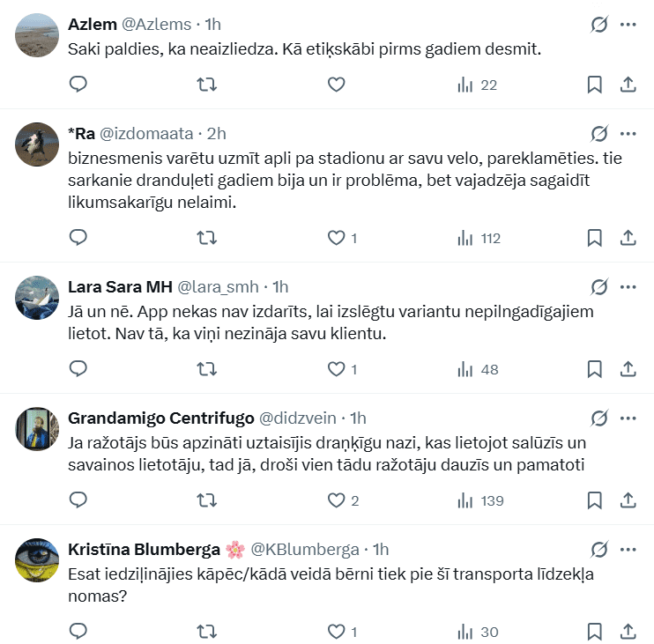Bookmark Grandamigo Centrifugo's tweet
The height and width of the screenshot is (644, 654).
click(x=594, y=500)
